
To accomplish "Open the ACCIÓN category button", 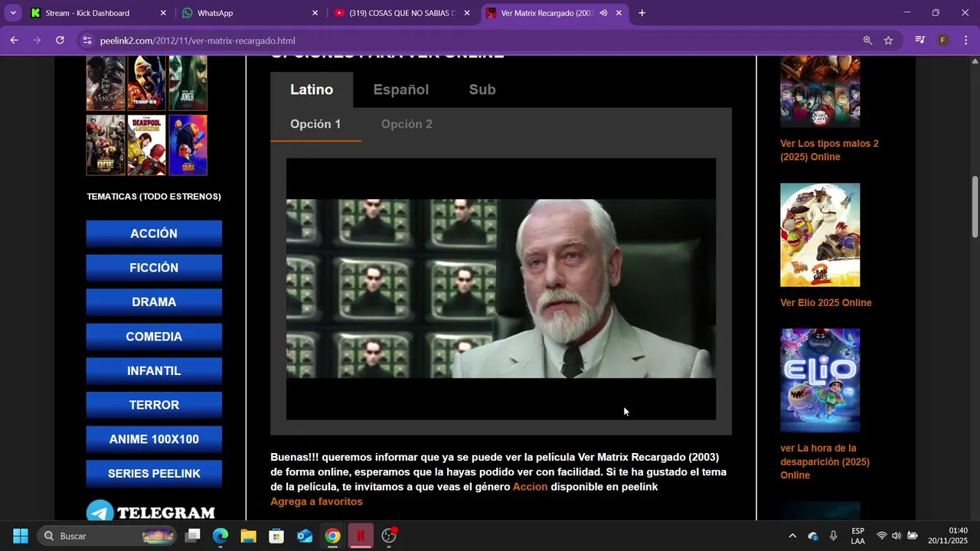I will point(154,233).
